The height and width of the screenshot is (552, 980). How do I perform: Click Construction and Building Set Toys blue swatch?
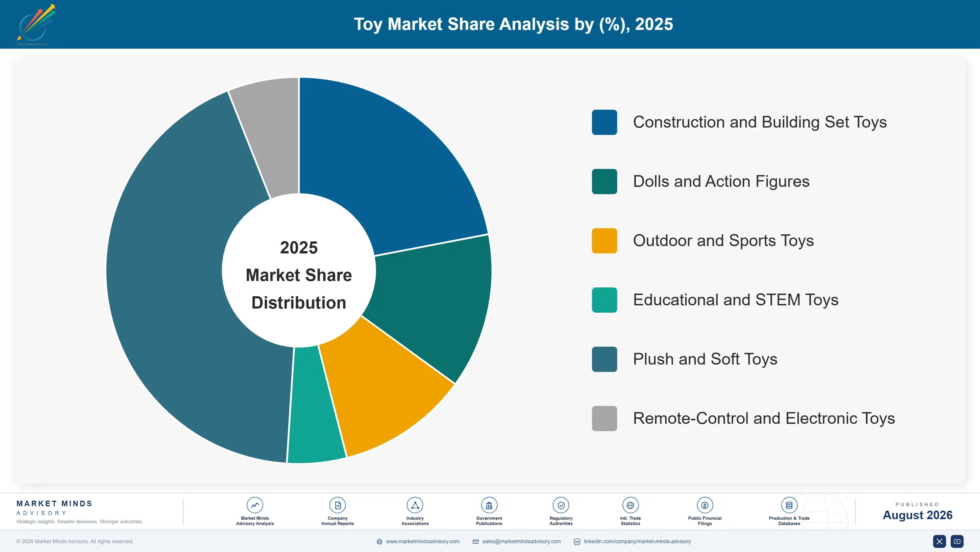pyautogui.click(x=605, y=122)
